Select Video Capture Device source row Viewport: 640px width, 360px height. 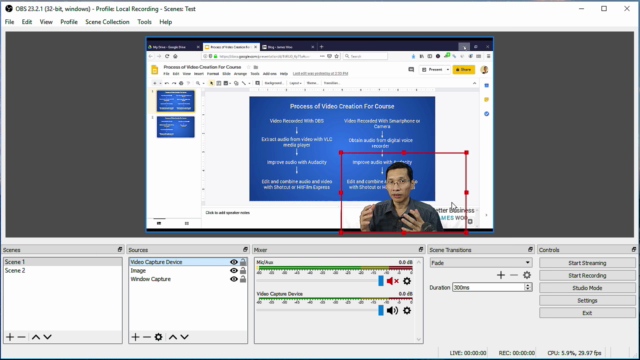tap(188, 262)
